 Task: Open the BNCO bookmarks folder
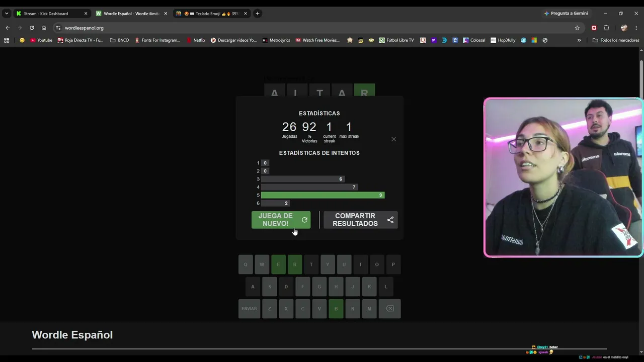click(x=119, y=40)
